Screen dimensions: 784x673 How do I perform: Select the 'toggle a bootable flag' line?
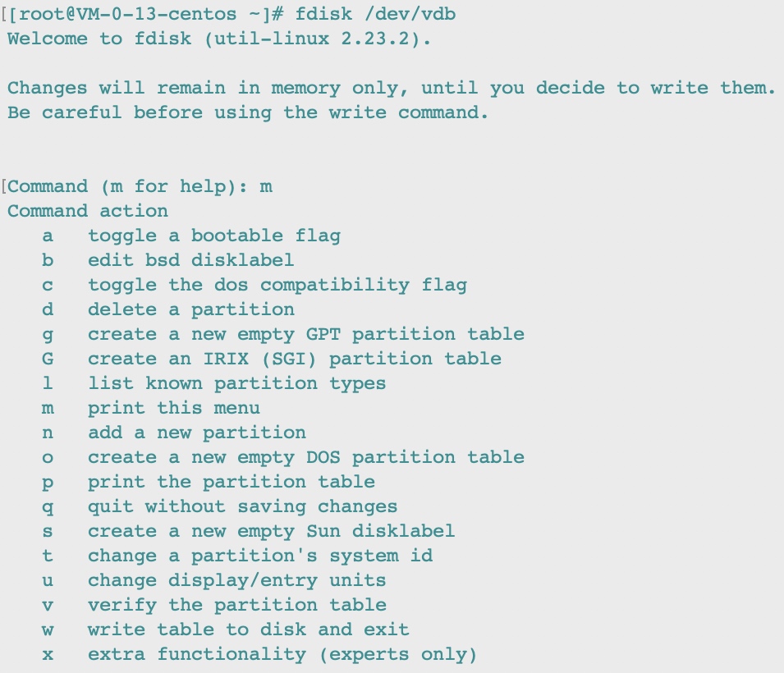(x=214, y=236)
